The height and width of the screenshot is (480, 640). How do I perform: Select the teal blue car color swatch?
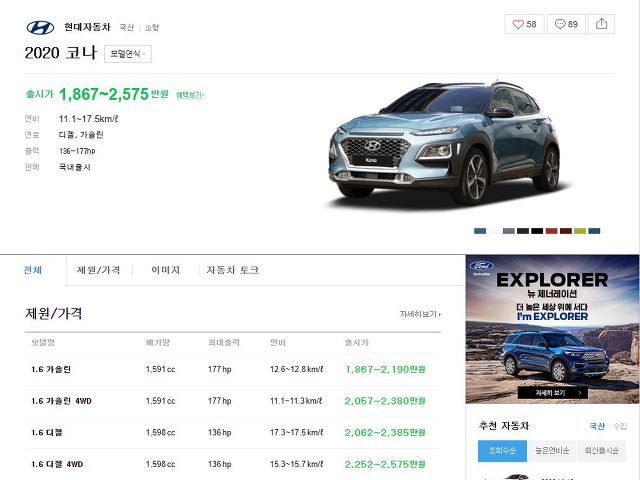480,231
